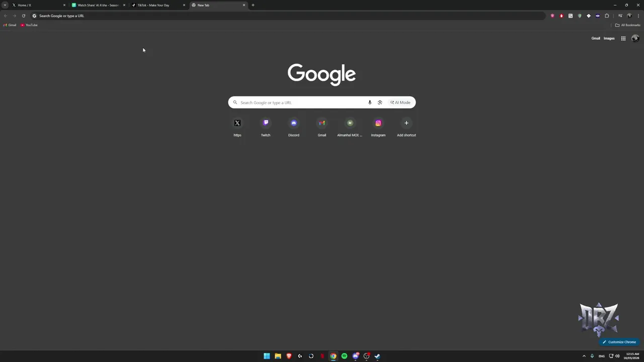This screenshot has height=362, width=644.
Task: Open the Images link
Action: (x=609, y=38)
